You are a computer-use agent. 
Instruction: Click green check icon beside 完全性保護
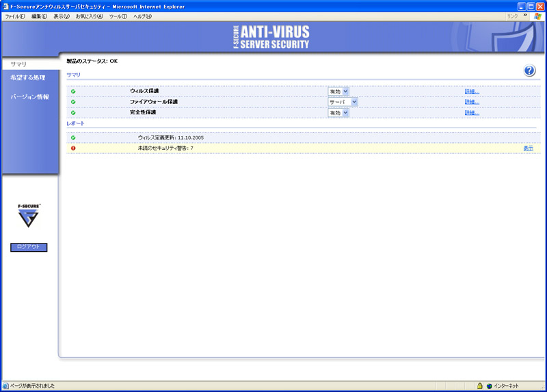(x=73, y=113)
